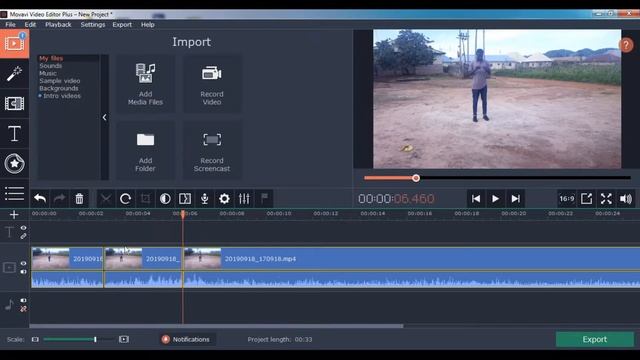640x360 pixels.
Task: Toggle title track link icon
Action: click(23, 236)
